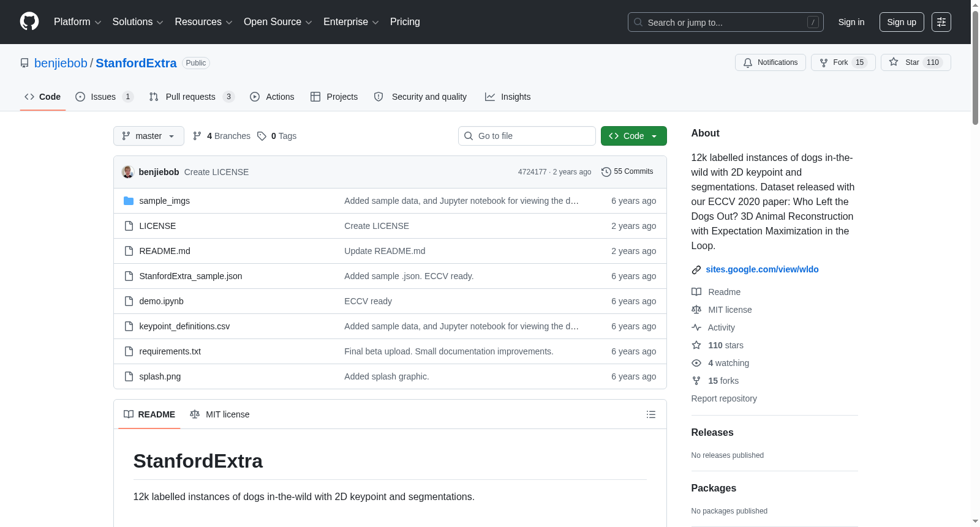Open the Insights tab
The width and height of the screenshot is (980, 527).
(x=508, y=97)
